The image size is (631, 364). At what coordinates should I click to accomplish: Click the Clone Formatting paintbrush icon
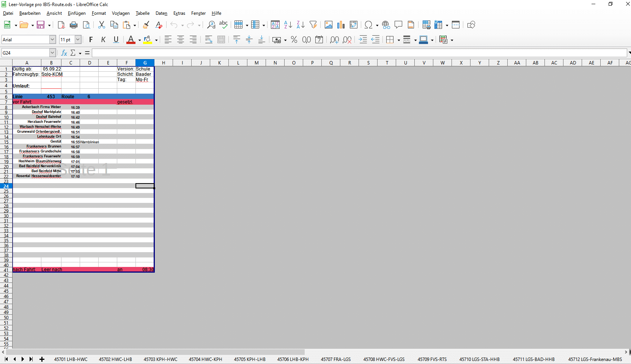pyautogui.click(x=146, y=25)
